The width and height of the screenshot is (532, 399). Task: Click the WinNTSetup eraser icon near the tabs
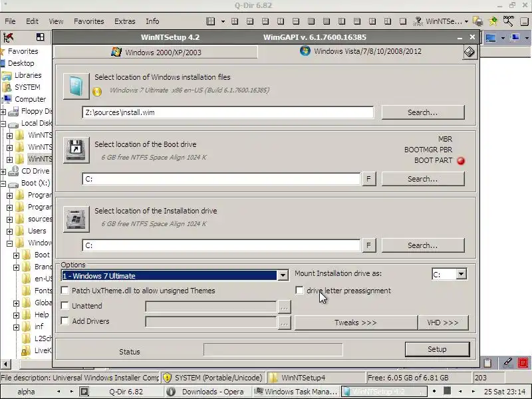click(x=469, y=52)
